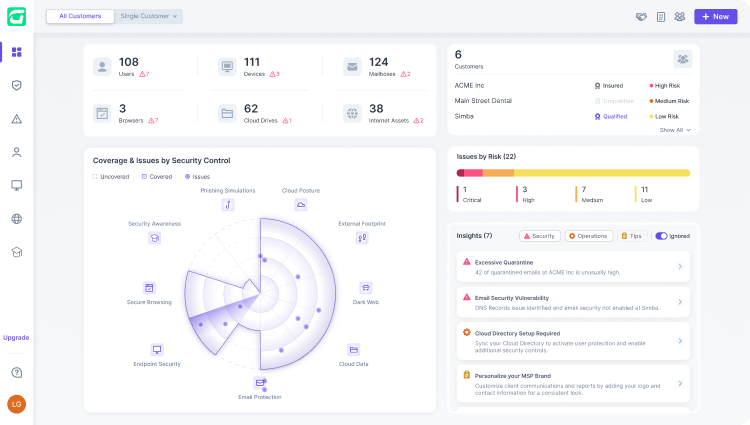Screen dimensions: 750x425
Task: Click the Upgrade link in sidebar
Action: (x=16, y=338)
